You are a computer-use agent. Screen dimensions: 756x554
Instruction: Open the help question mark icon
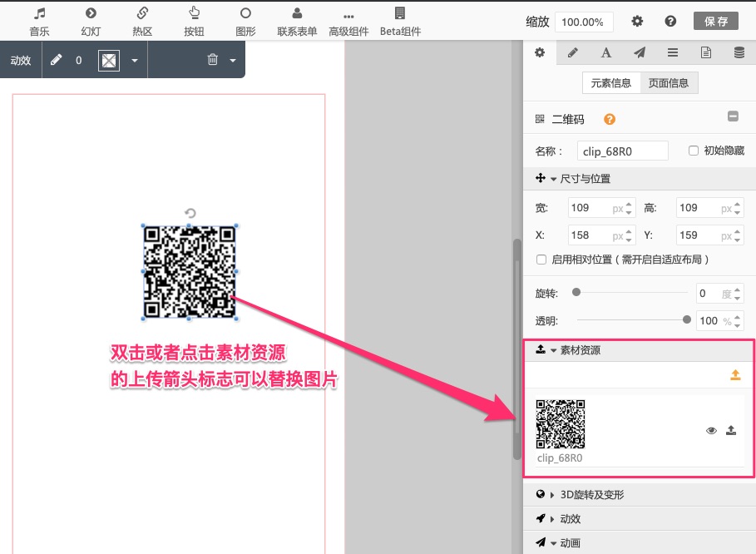(x=670, y=22)
